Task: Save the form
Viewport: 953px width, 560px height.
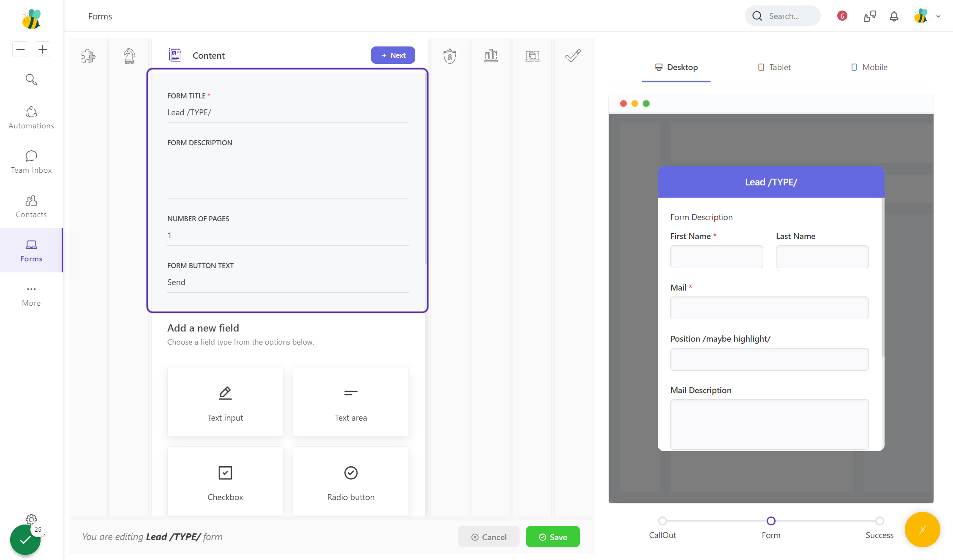Action: (553, 537)
